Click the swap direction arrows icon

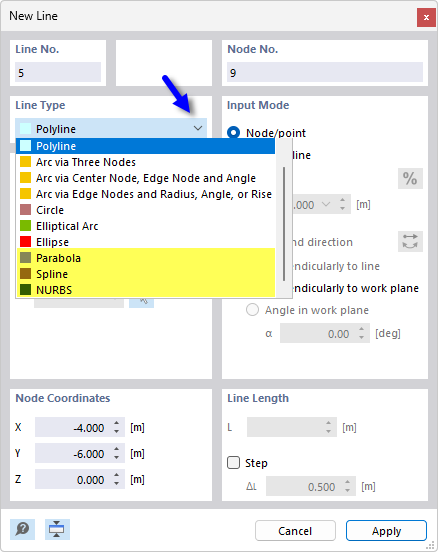pyautogui.click(x=410, y=242)
